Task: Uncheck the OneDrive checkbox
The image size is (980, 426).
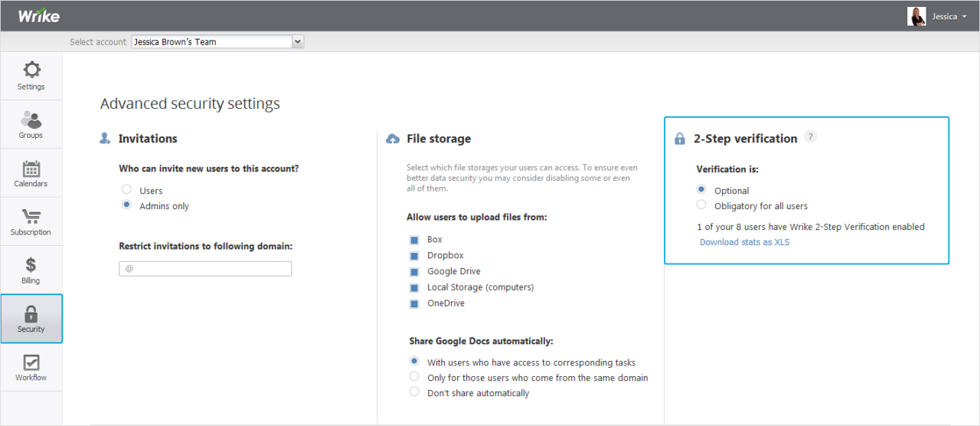Action: [413, 303]
